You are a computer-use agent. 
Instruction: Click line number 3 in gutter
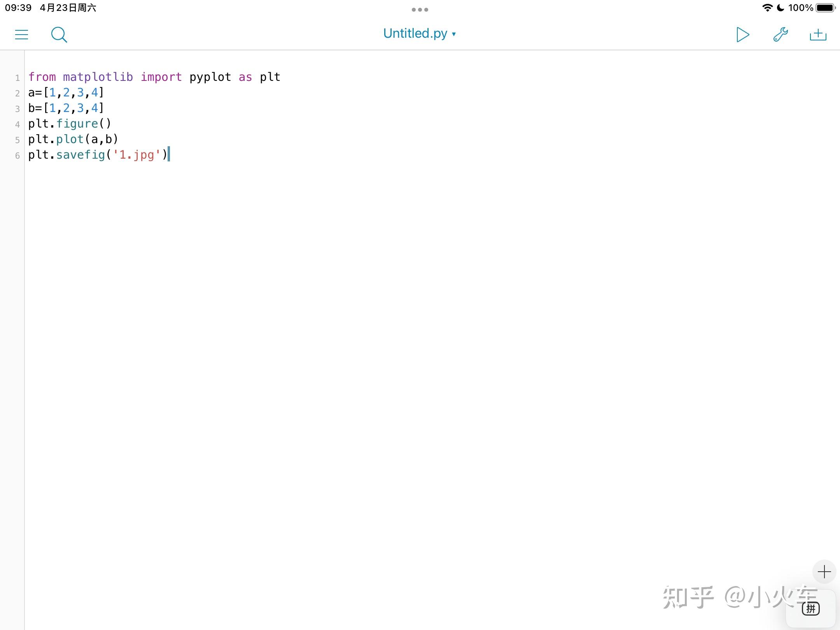click(x=17, y=109)
